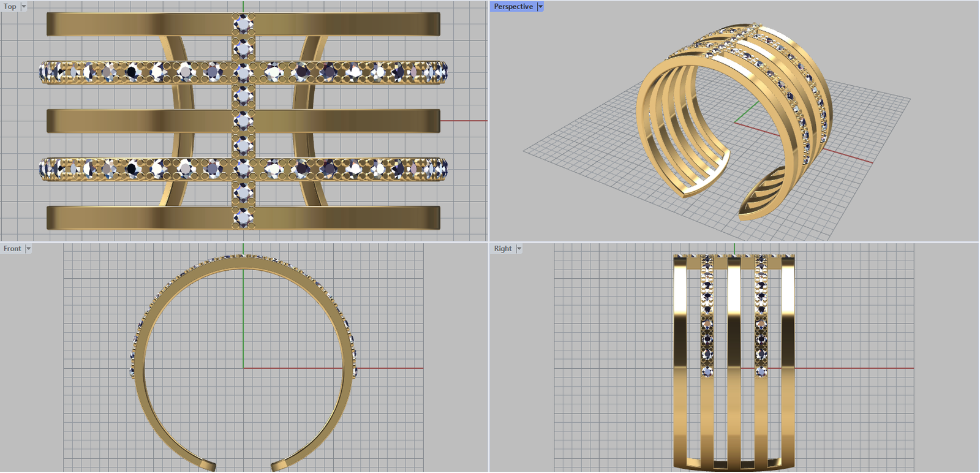
Task: Click the topmost gem of the vertical gem column
Action: click(243, 24)
